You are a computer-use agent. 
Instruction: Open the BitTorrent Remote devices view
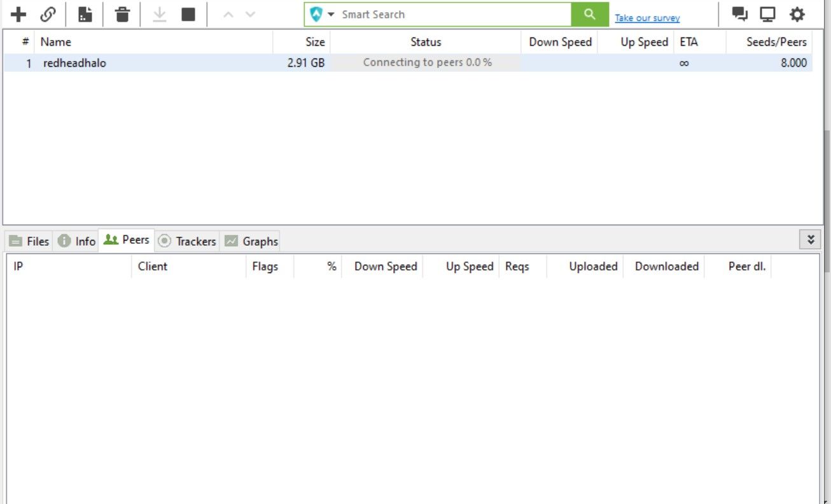pos(767,13)
